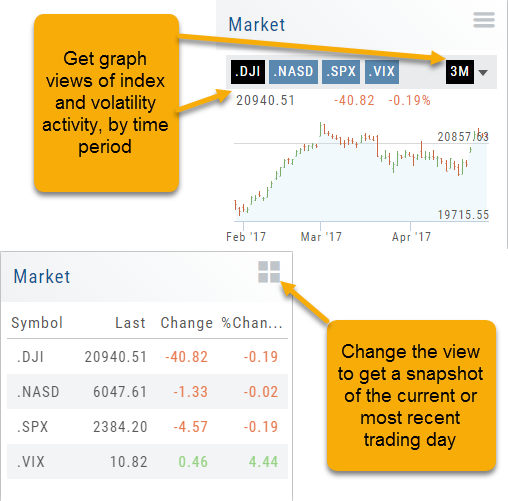Click the Feb '17 chart axis marker
The image size is (508, 501).
pyautogui.click(x=246, y=237)
